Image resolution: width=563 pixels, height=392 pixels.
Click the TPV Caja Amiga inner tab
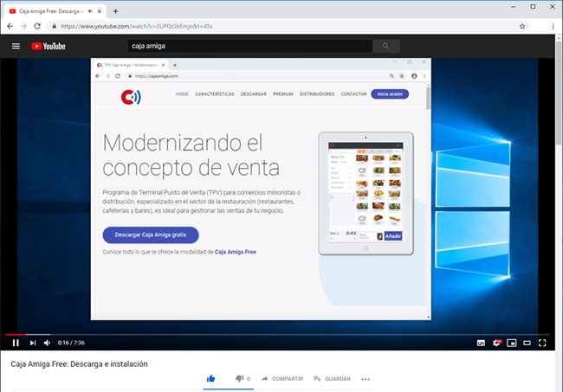(131, 65)
